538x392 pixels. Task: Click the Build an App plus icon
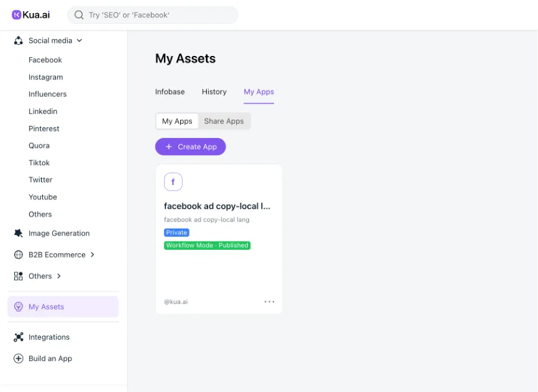(x=18, y=358)
